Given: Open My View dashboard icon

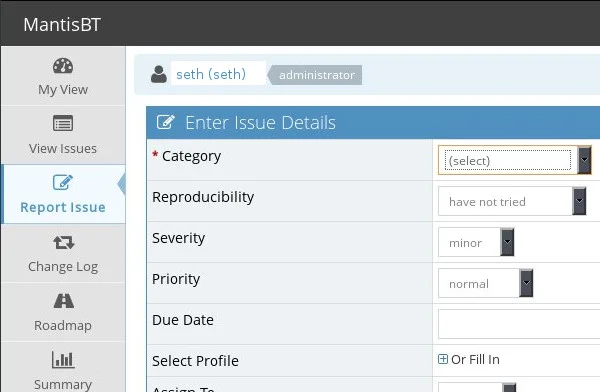Looking at the screenshot, I should point(63,66).
